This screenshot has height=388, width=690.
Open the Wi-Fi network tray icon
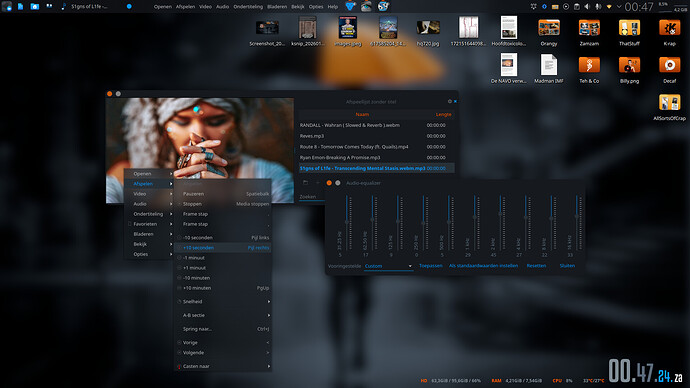click(x=609, y=7)
